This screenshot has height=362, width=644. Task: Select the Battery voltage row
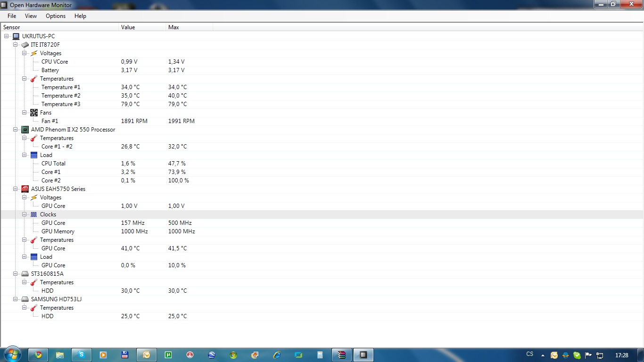click(x=322, y=70)
